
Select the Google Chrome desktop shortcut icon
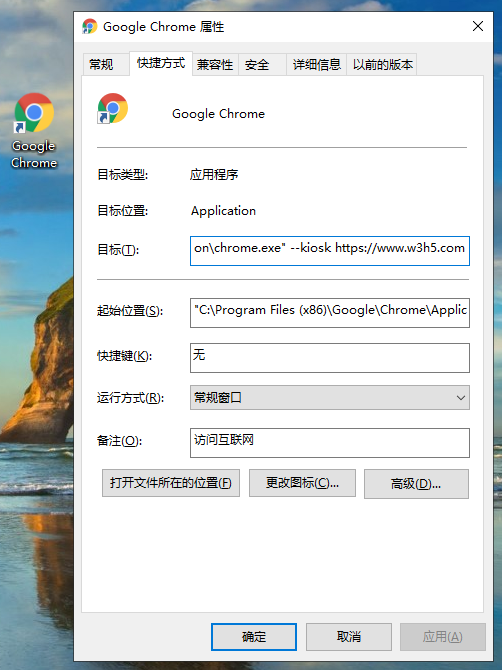click(x=34, y=131)
